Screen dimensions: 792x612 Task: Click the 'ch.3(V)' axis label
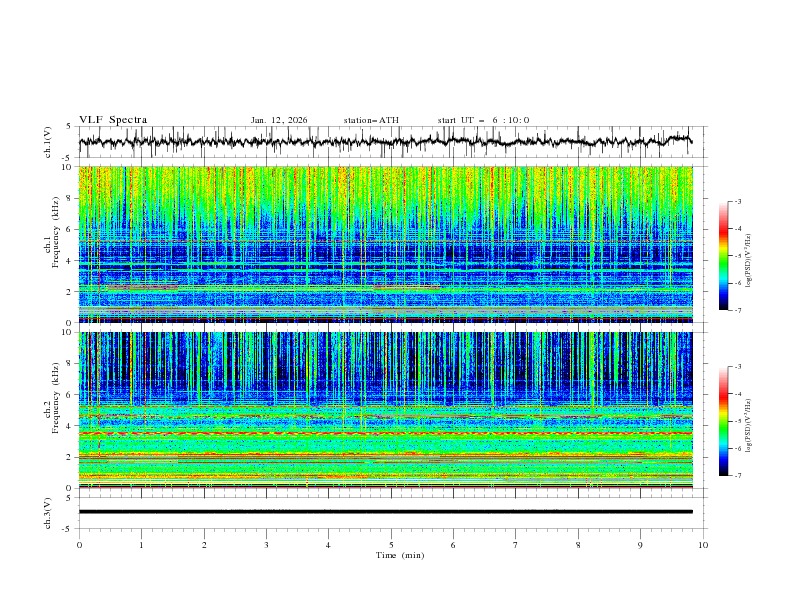coord(48,513)
